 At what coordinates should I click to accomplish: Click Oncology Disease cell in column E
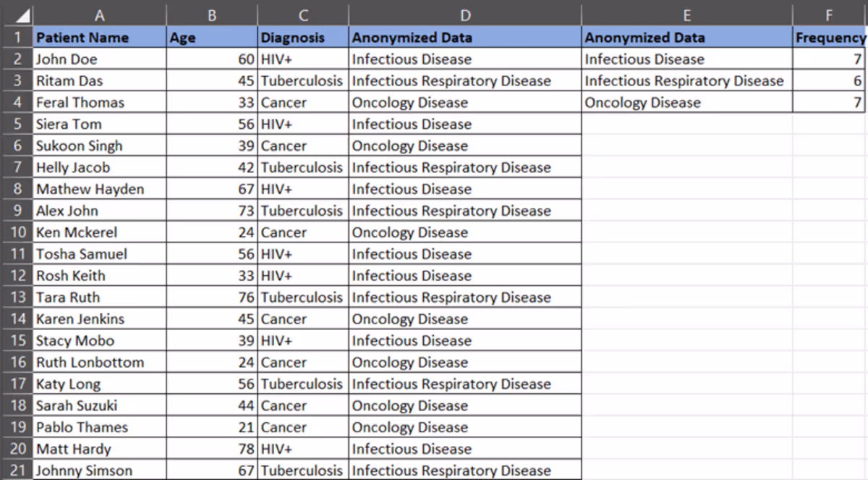687,103
